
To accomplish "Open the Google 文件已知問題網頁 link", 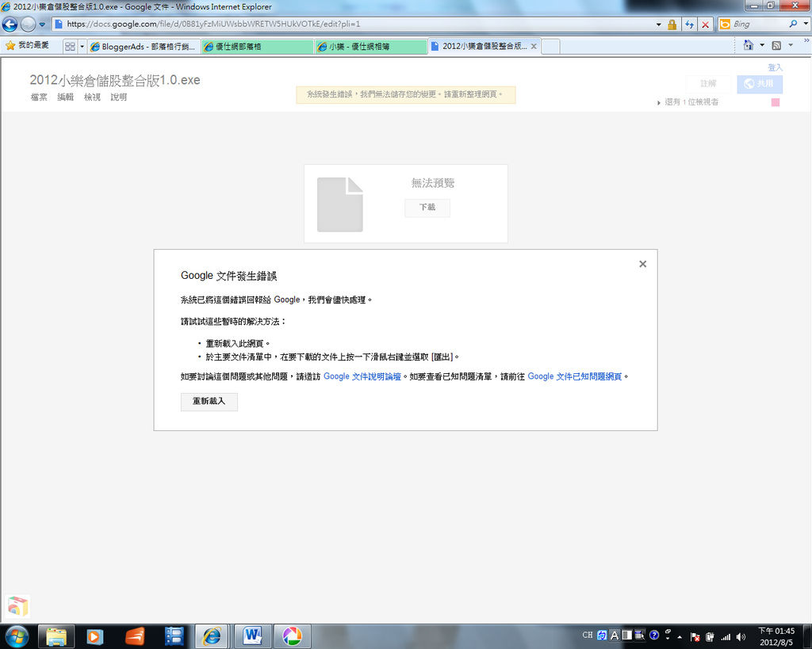I will click(574, 376).
